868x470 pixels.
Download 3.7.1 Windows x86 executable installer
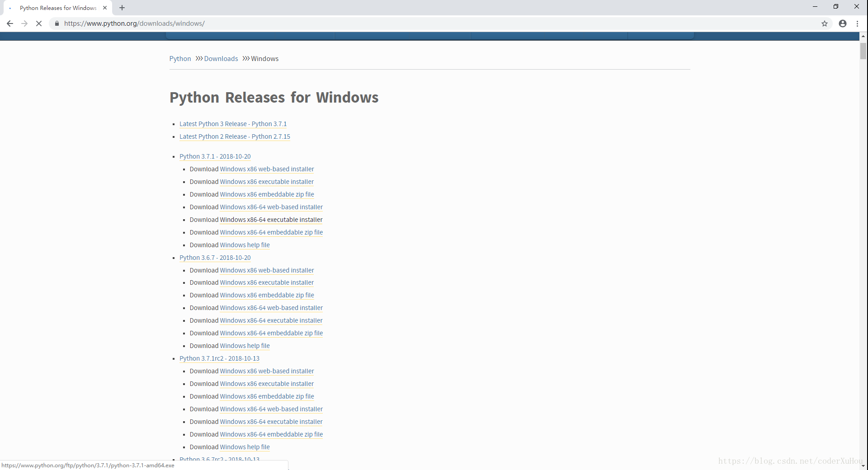tap(267, 182)
